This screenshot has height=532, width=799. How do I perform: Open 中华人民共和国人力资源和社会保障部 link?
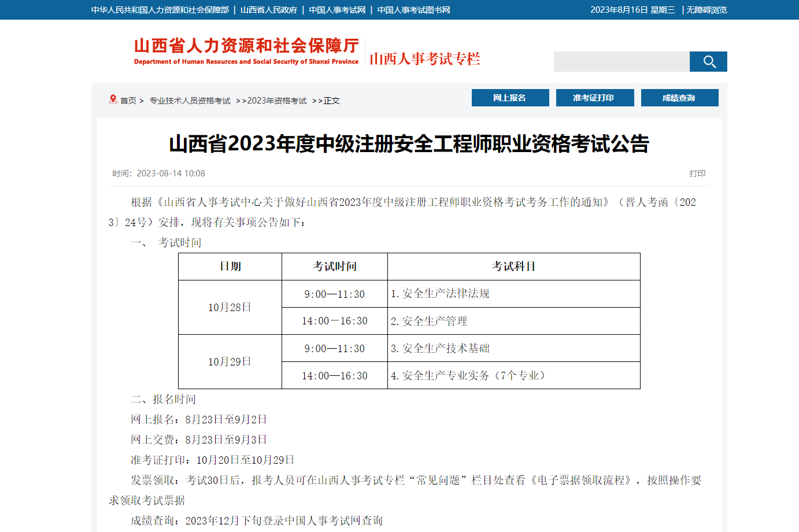(x=160, y=10)
